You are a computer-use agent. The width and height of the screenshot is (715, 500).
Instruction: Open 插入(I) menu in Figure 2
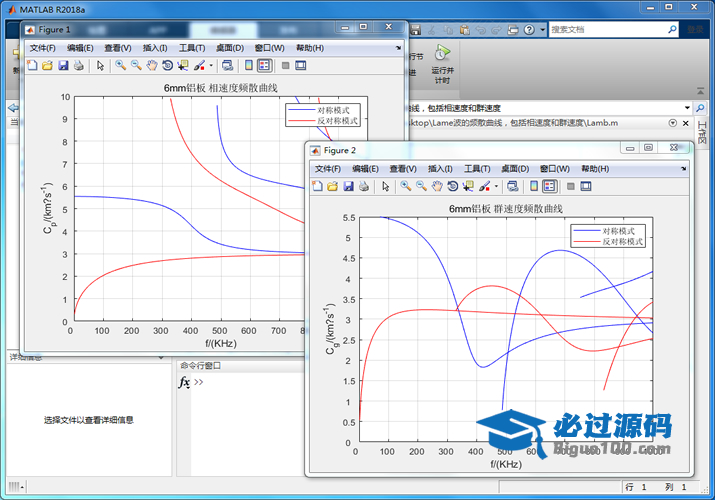coord(440,169)
